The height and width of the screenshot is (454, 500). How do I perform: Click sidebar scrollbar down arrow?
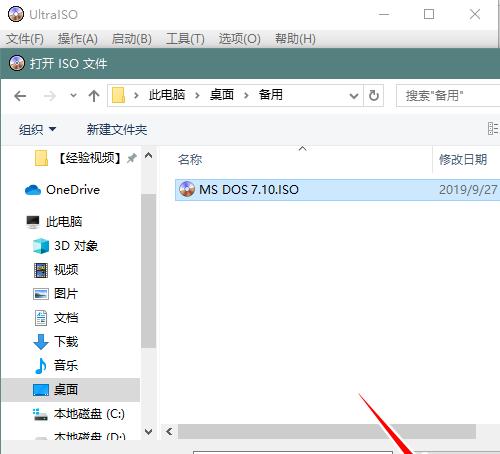(149, 432)
